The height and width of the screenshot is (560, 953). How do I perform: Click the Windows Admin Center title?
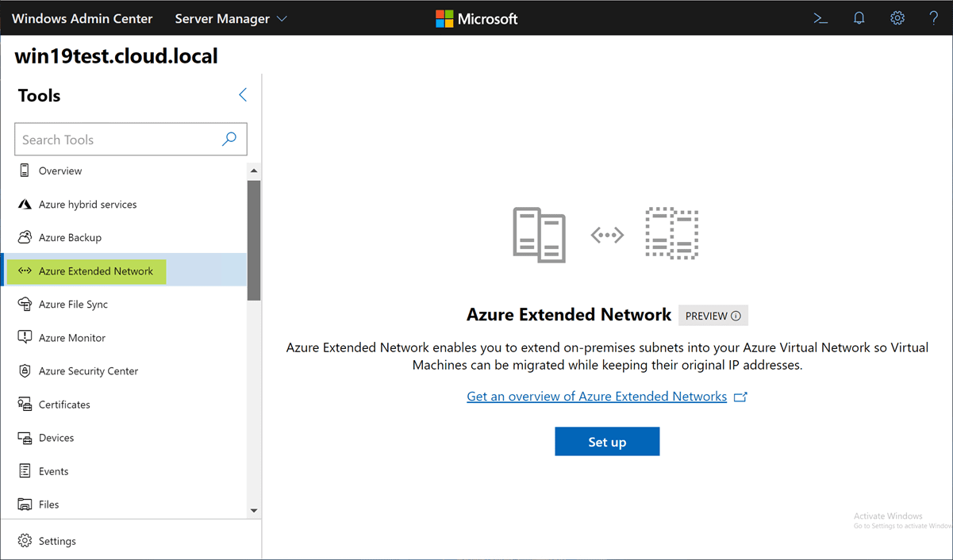(x=83, y=18)
